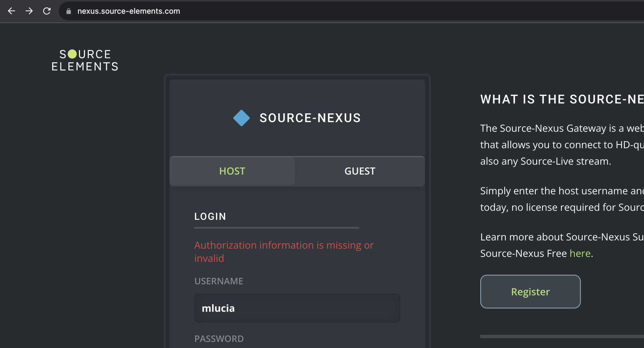Click the lock icon in address bar
The image size is (644, 348).
pyautogui.click(x=69, y=11)
